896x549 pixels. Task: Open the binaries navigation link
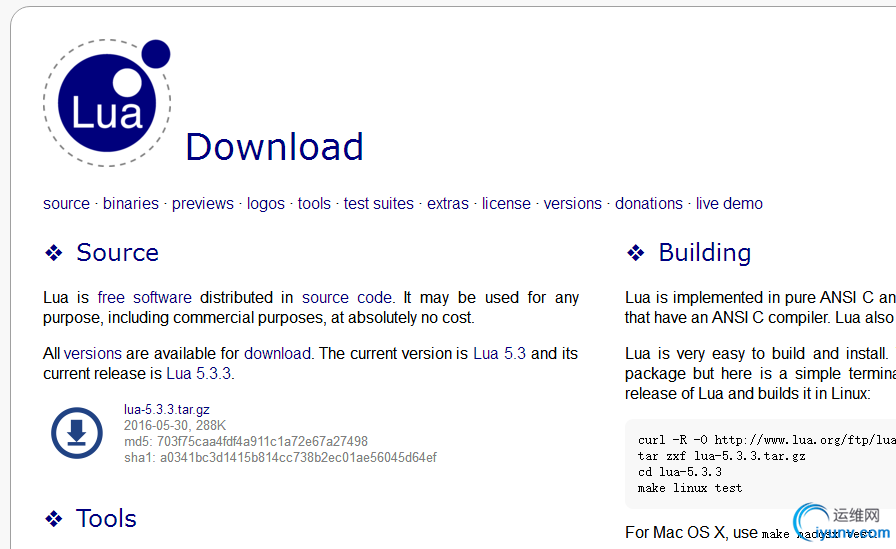point(131,203)
